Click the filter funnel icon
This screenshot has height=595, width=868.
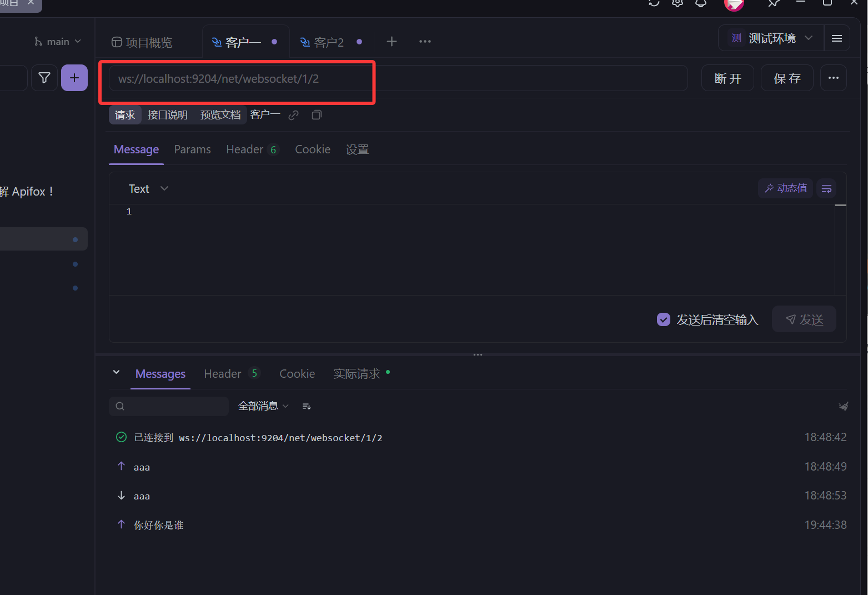click(44, 78)
